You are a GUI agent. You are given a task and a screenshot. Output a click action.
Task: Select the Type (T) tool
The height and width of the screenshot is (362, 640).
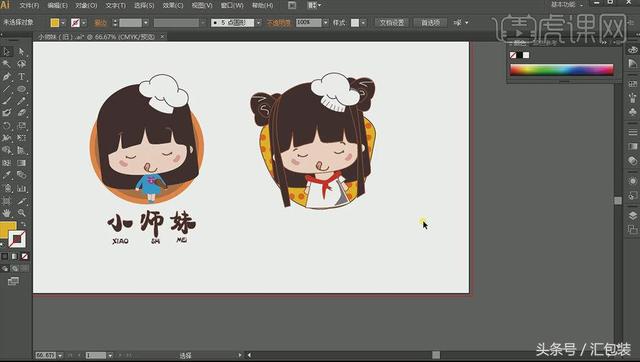[21, 76]
